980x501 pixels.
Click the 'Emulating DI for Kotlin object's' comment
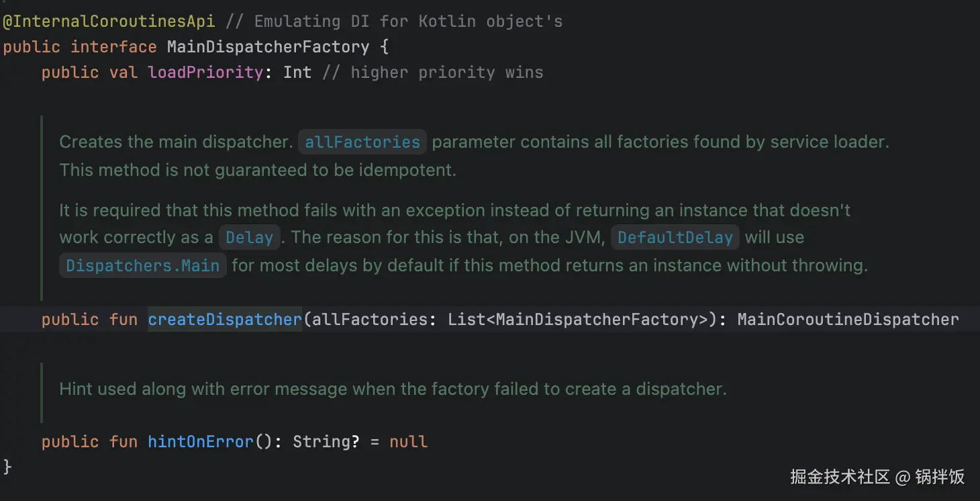point(408,21)
